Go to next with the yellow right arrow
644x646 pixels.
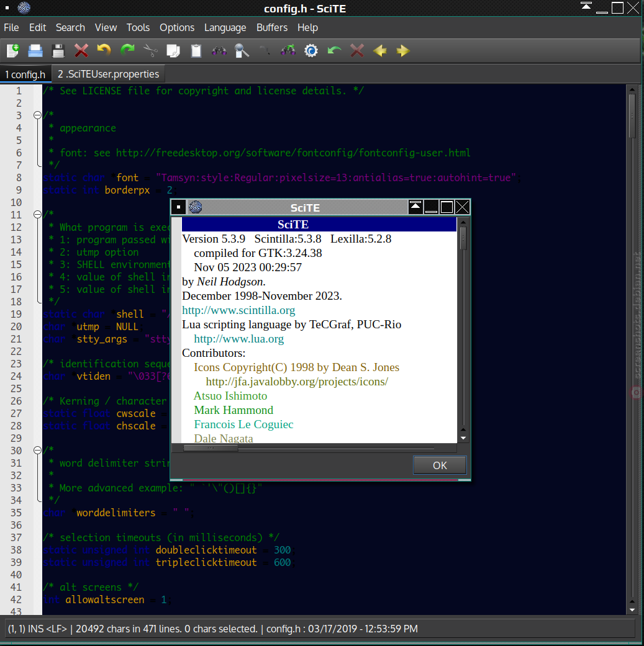click(x=403, y=51)
